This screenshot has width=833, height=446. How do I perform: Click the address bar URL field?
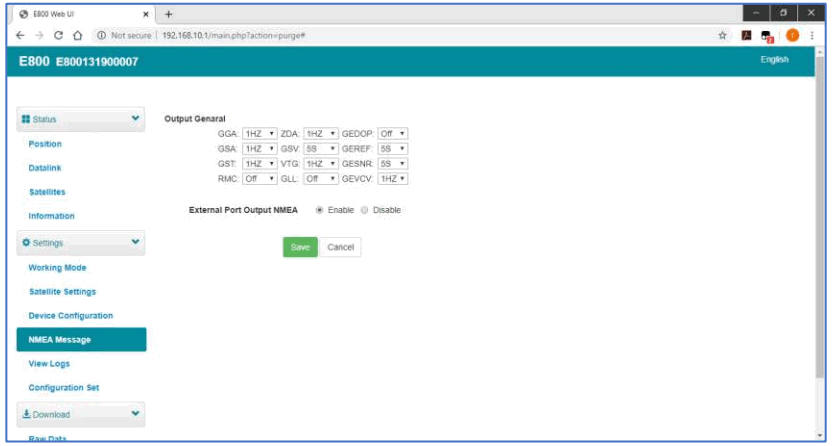[233, 36]
